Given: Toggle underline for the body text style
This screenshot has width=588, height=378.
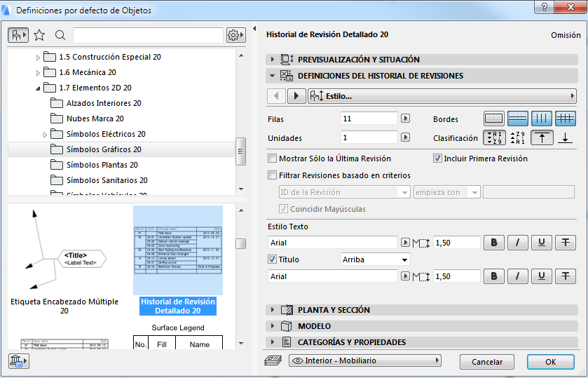Looking at the screenshot, I should pos(542,243).
